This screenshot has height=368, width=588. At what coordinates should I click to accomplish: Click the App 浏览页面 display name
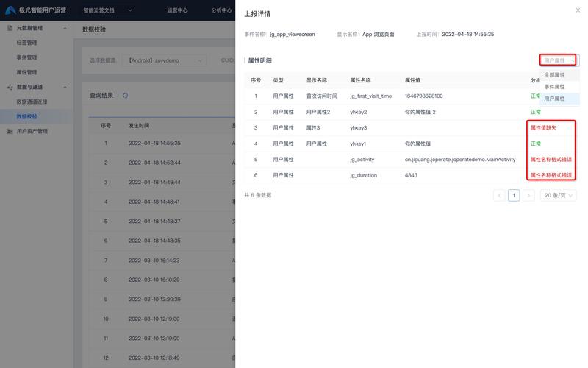tap(378, 34)
